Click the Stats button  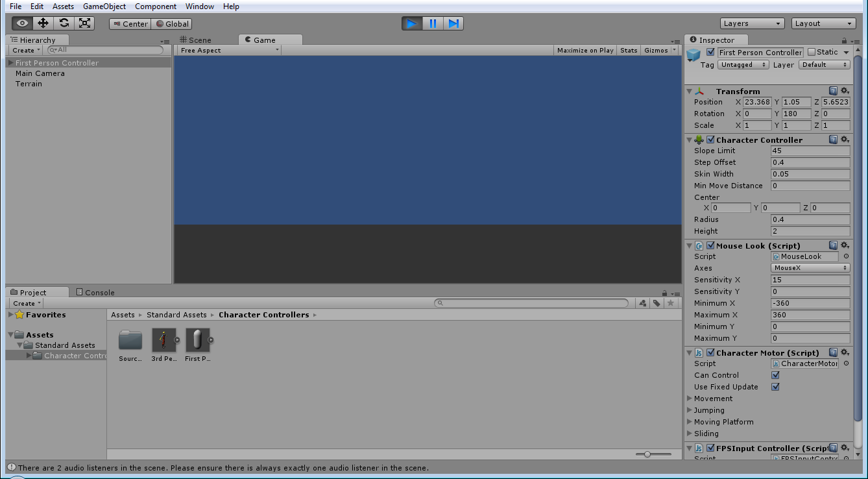point(628,50)
